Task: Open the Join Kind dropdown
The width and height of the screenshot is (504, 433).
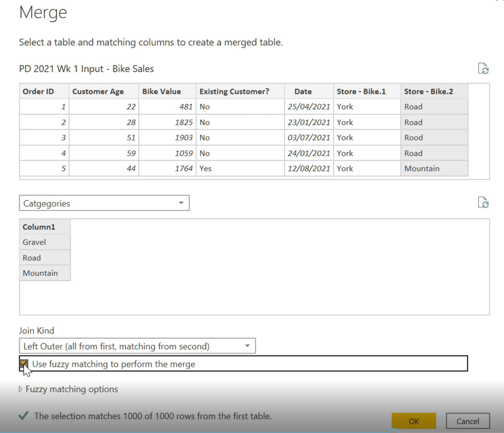Action: [x=137, y=346]
